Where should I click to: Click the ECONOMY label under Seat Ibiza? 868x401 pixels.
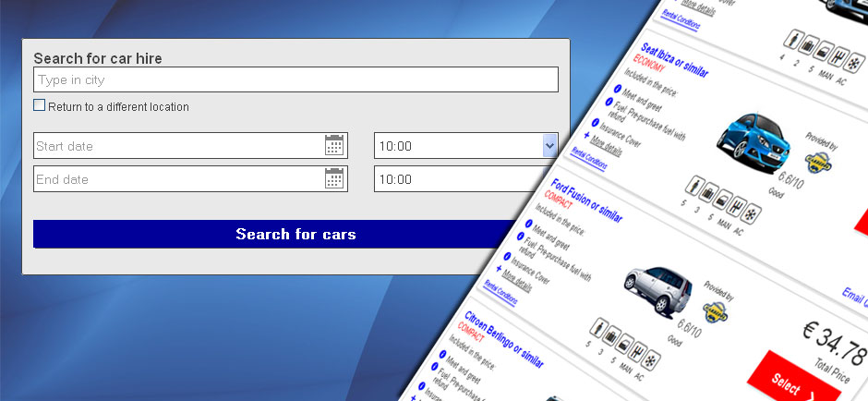pyautogui.click(x=649, y=63)
